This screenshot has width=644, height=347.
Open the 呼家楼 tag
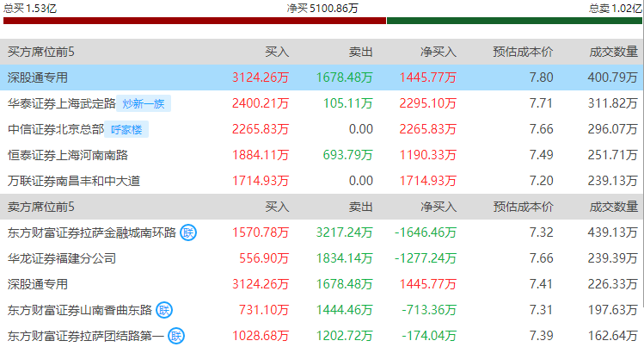pos(126,129)
